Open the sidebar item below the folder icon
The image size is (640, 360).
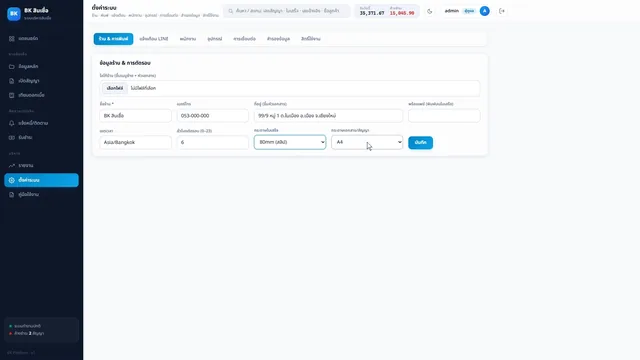coord(41,81)
